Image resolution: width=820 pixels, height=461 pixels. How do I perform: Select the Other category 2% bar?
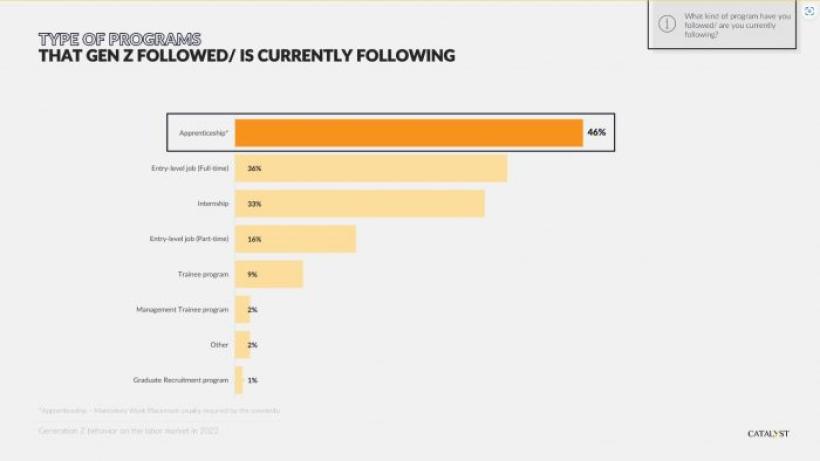coord(242,345)
